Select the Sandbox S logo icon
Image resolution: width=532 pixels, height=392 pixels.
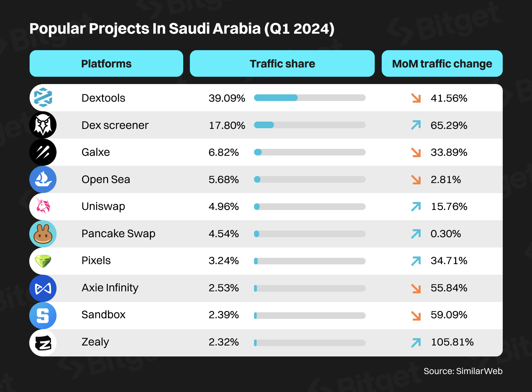coord(43,315)
